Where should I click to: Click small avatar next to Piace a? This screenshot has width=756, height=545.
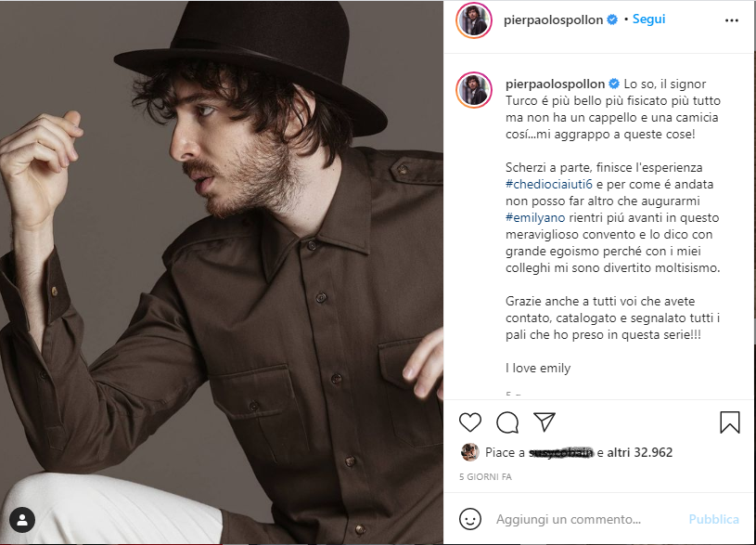(x=470, y=452)
